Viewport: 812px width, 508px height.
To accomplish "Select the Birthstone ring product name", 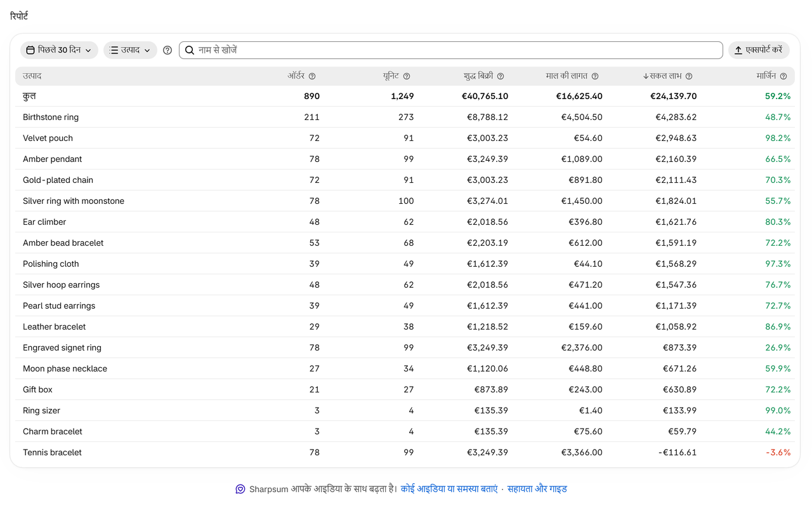I will point(51,117).
